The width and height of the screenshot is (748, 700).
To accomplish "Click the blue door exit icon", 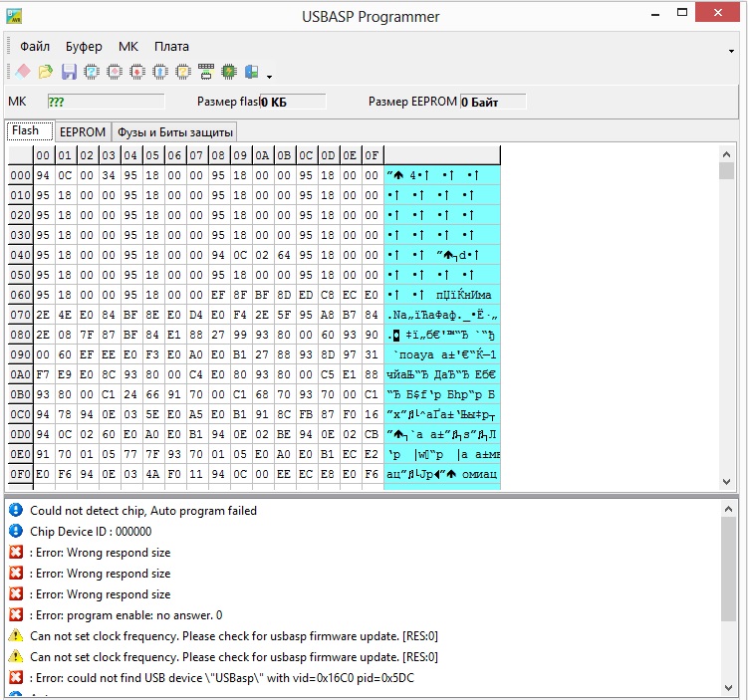I will [x=252, y=72].
